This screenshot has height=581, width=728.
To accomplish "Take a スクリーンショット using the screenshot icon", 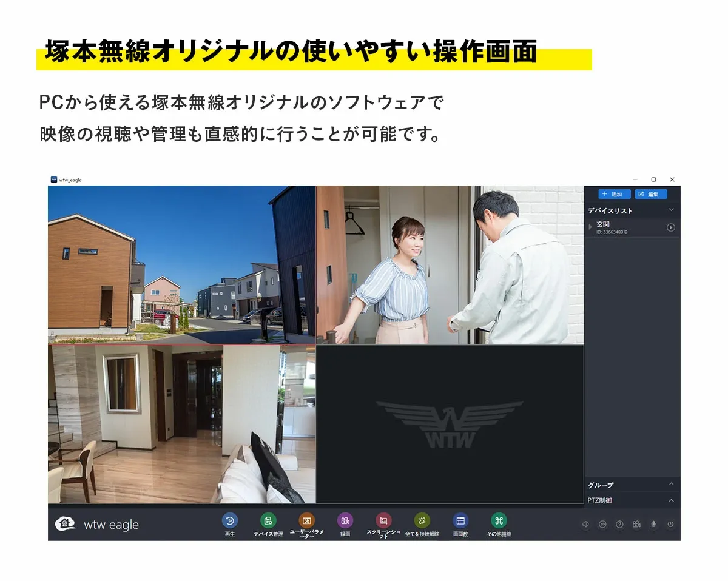I will (383, 519).
